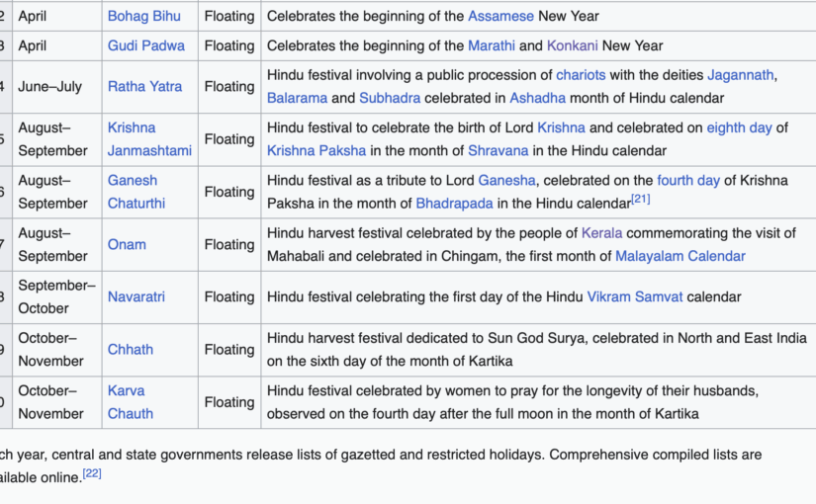816x504 pixels.
Task: Follow the eighth day link
Action: click(x=739, y=127)
